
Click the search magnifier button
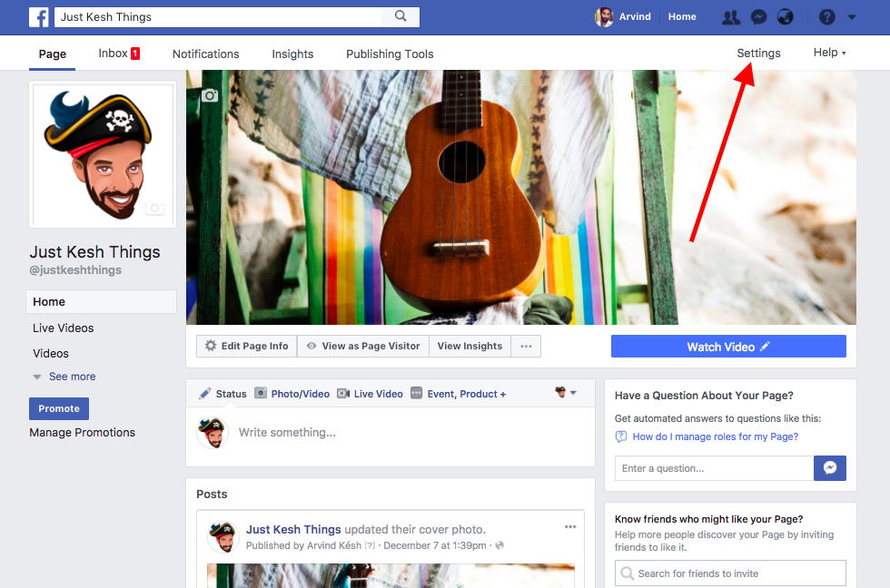pos(400,16)
